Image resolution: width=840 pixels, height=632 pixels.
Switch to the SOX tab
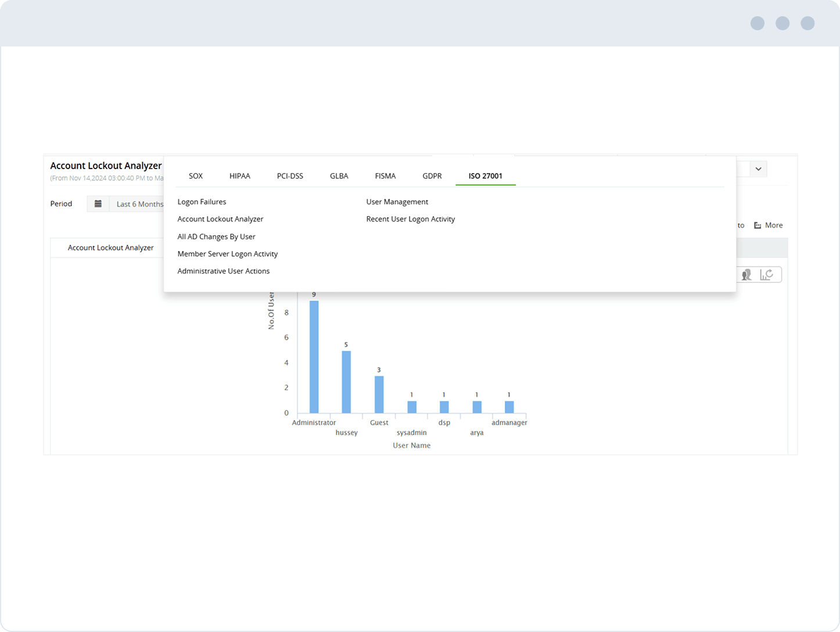click(x=196, y=176)
